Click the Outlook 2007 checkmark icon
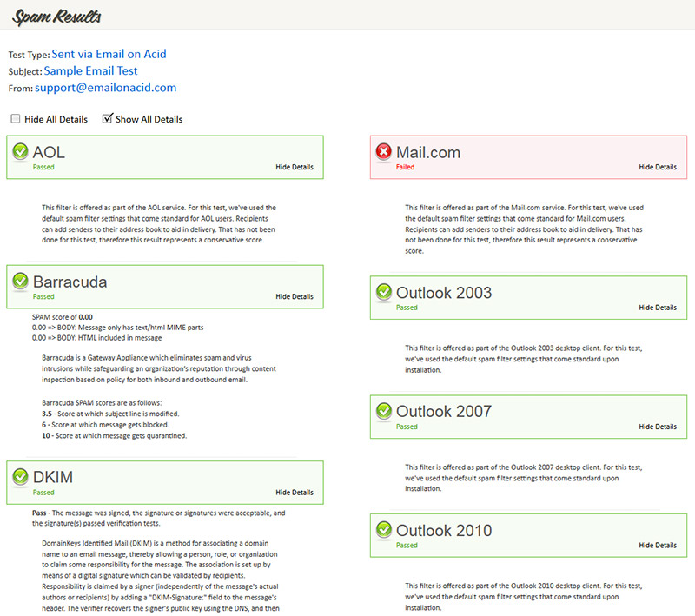 [x=384, y=411]
